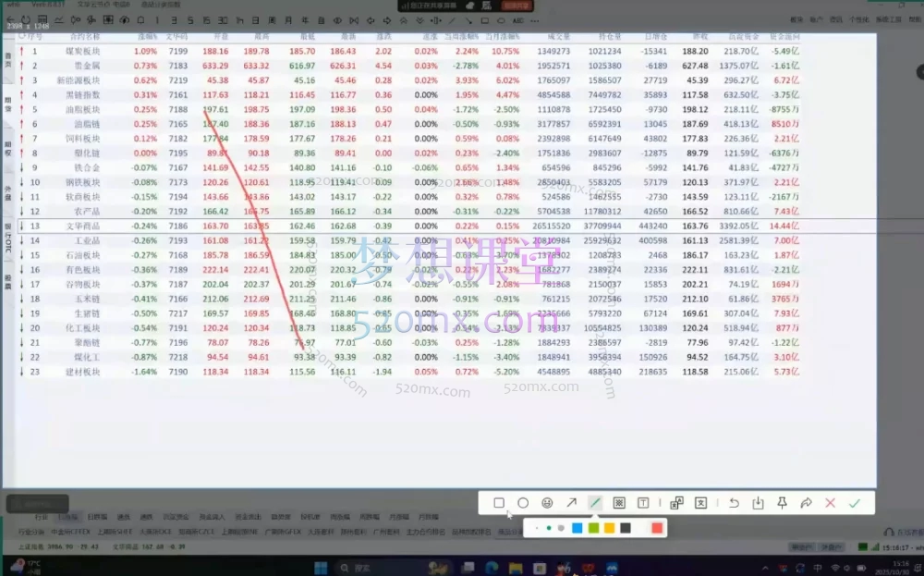Select the 煤炭板块 row in the table

point(90,52)
